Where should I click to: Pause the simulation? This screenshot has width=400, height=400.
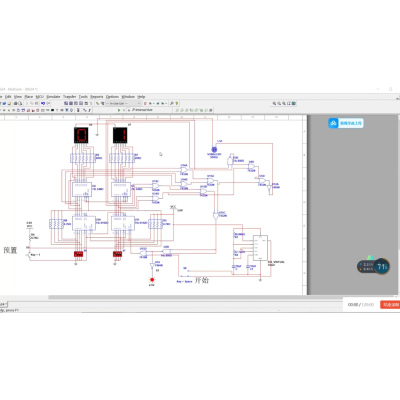124,110
